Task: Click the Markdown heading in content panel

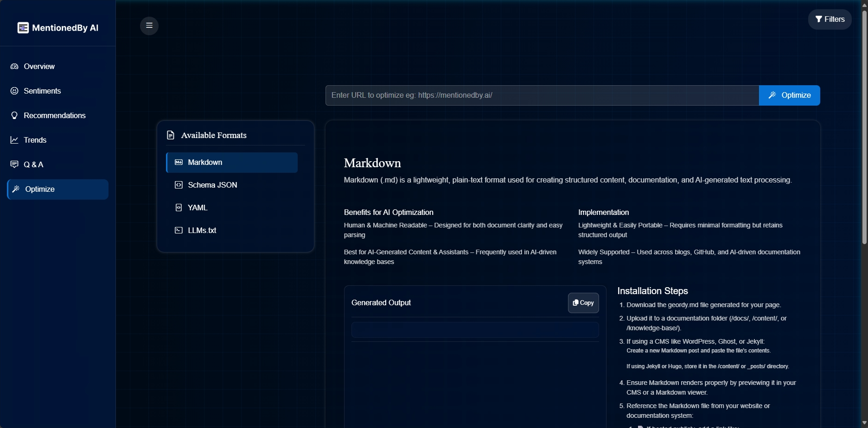Action: coord(372,163)
